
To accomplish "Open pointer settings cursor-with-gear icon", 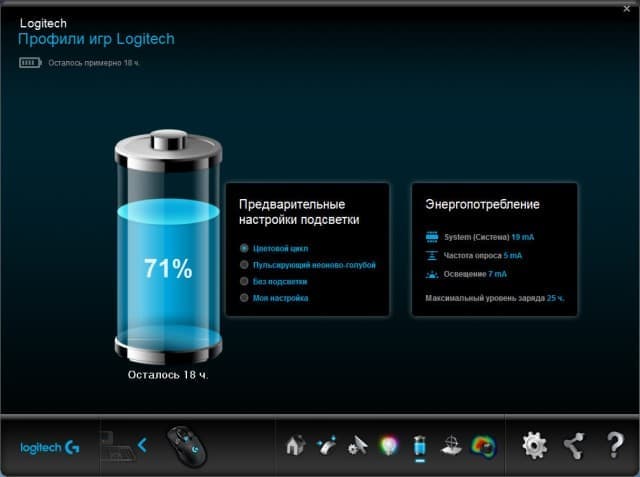I will (x=358, y=445).
